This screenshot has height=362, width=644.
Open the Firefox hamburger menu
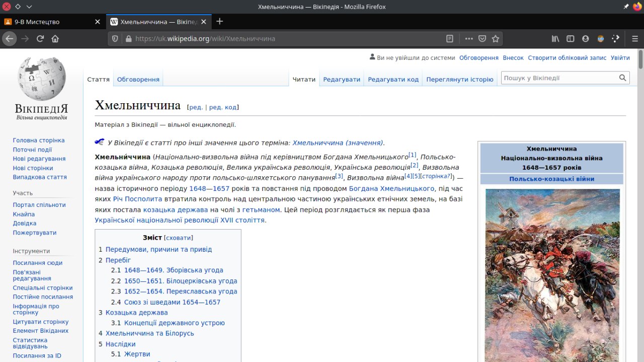point(635,38)
